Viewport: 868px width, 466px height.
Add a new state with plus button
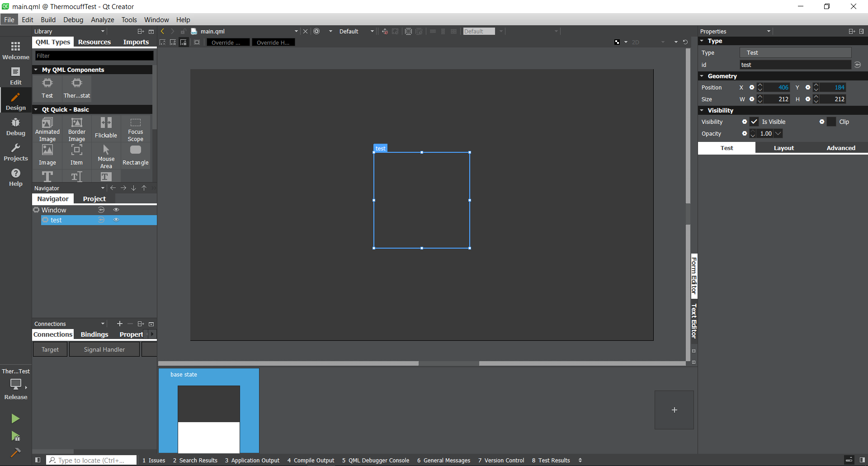point(674,410)
